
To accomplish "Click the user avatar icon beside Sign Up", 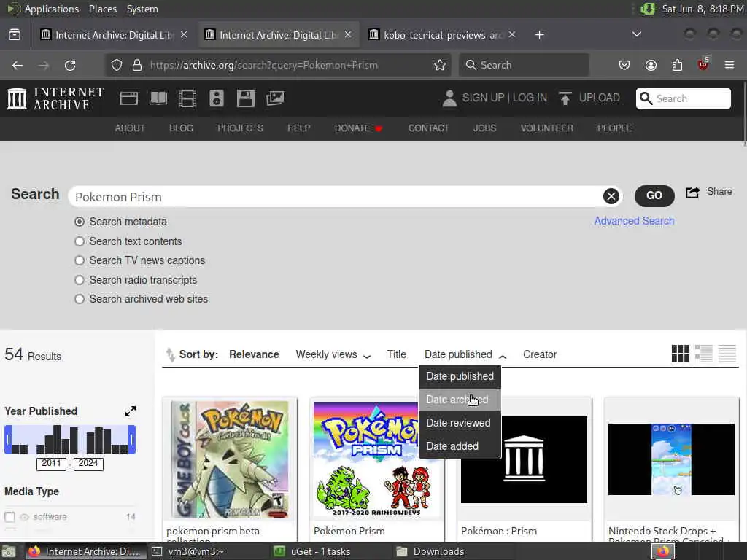I will point(449,98).
